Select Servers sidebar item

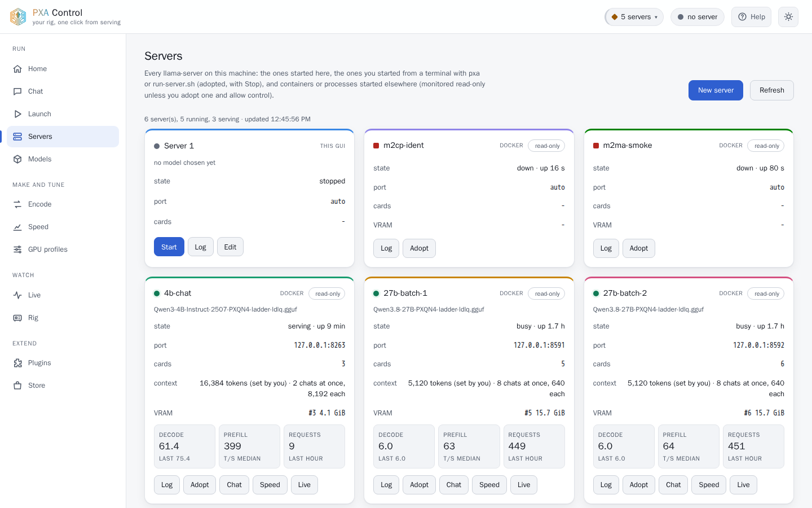(x=63, y=137)
